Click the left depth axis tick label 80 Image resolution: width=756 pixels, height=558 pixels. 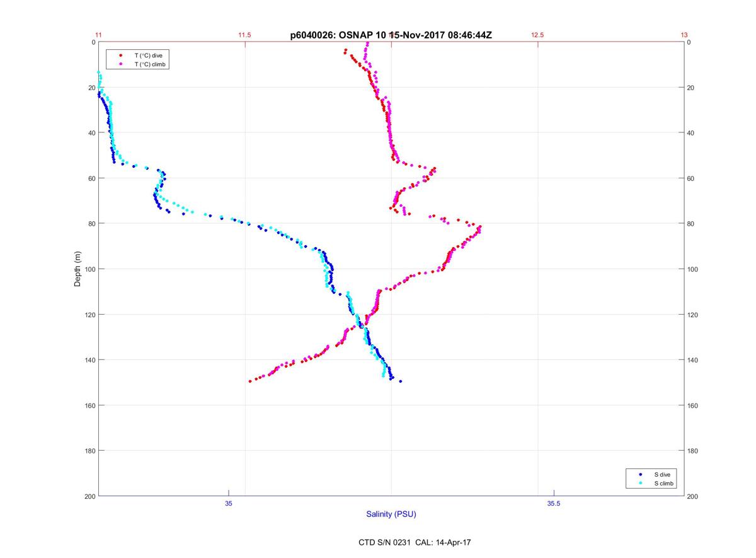92,224
